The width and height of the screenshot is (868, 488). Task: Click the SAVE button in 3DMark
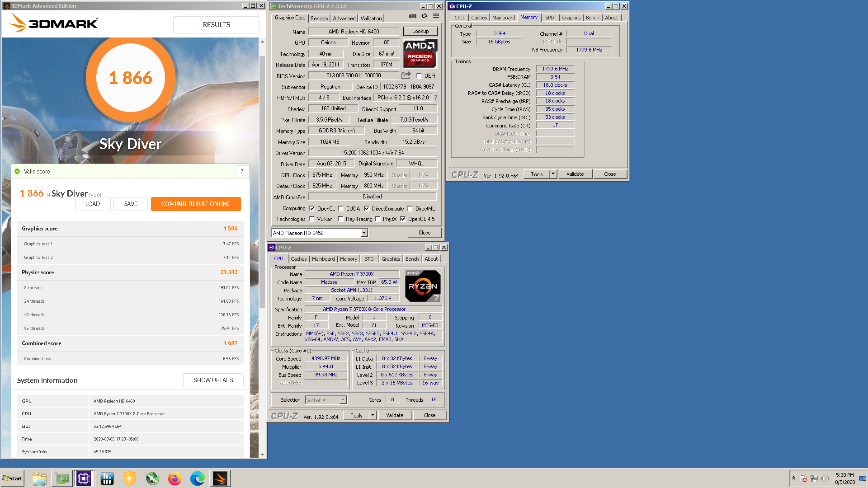click(131, 204)
